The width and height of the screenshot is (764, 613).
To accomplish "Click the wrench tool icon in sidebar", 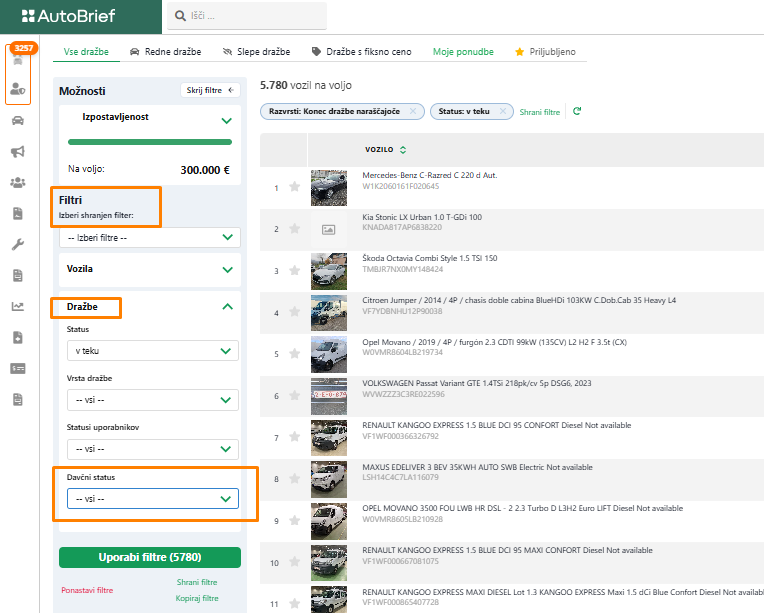I will [18, 244].
